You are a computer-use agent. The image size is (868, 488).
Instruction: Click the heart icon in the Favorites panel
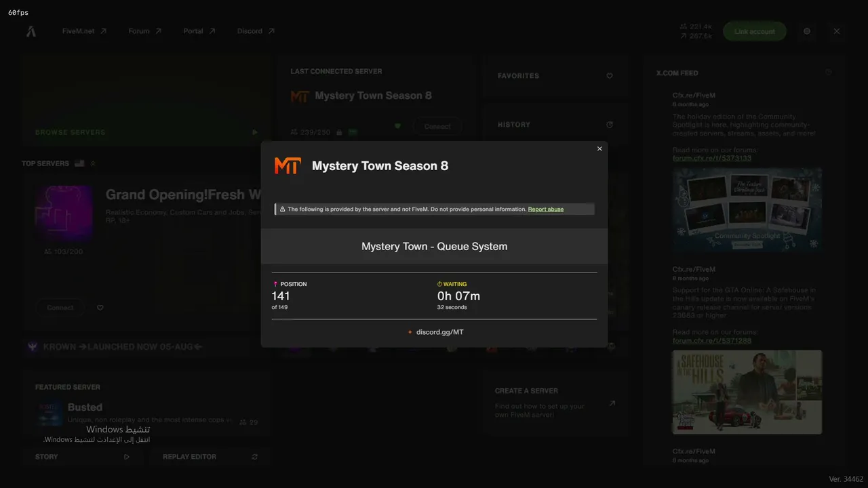[x=610, y=76]
